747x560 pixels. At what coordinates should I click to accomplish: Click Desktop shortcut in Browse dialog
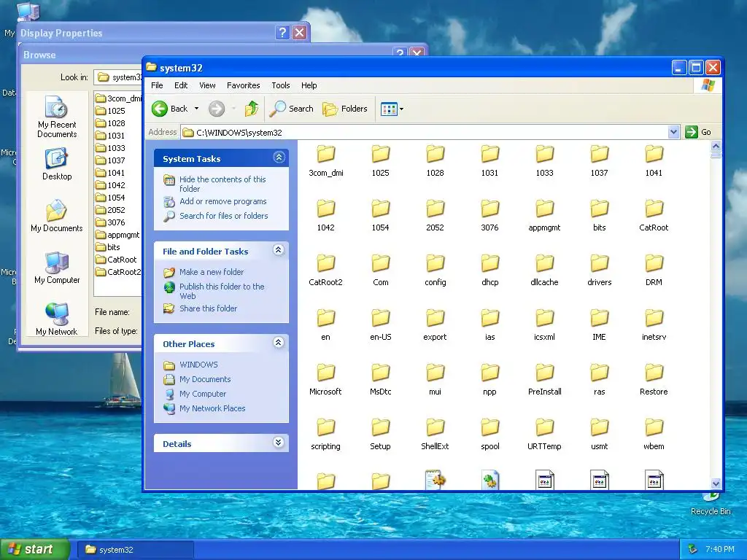point(57,164)
